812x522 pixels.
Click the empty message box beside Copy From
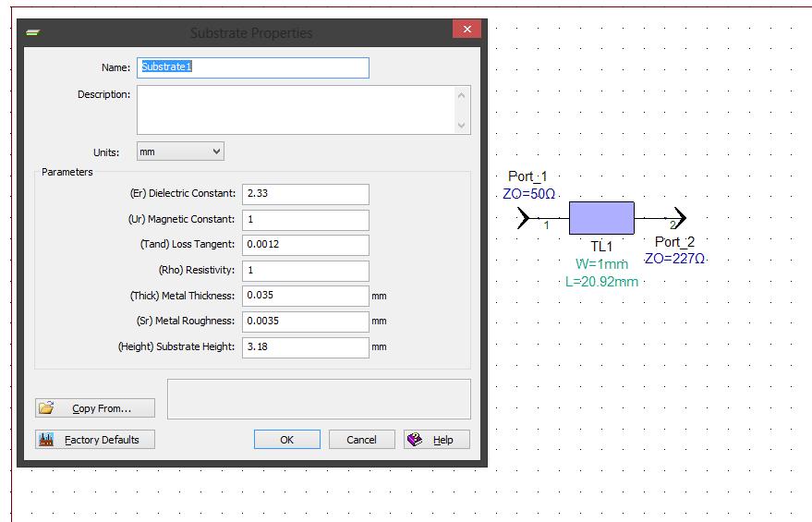point(319,399)
